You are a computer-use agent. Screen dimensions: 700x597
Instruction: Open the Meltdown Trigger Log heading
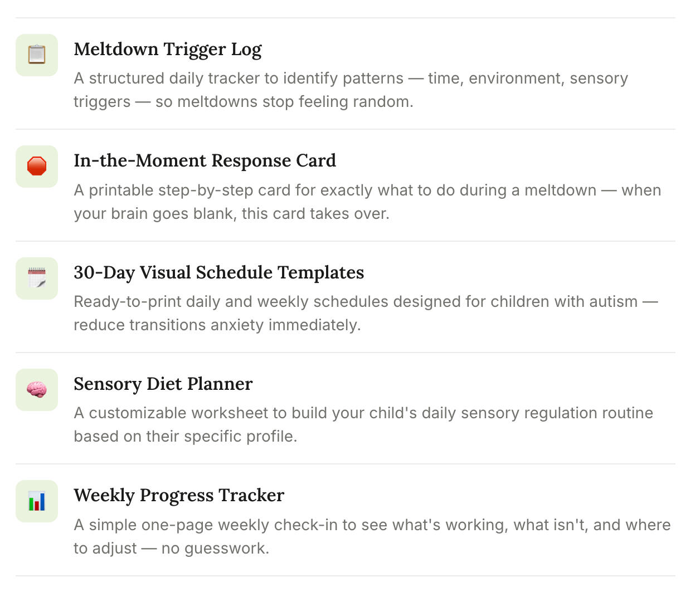(x=168, y=50)
